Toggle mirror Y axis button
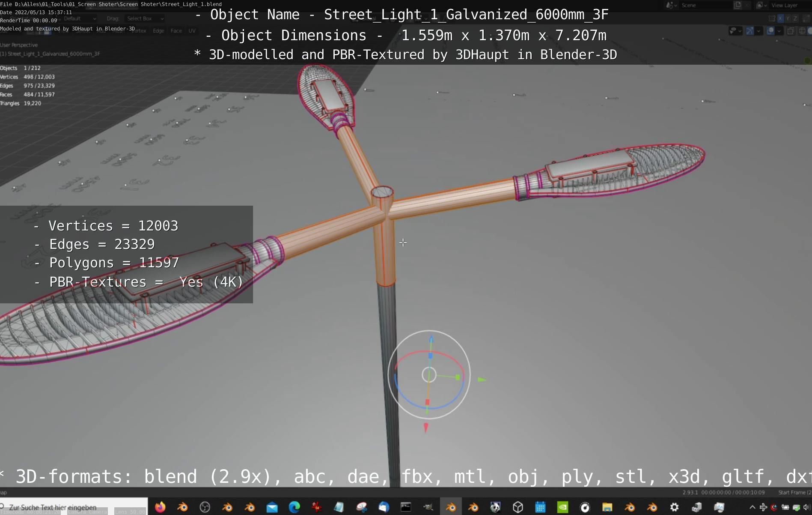812x515 pixels. click(x=788, y=18)
